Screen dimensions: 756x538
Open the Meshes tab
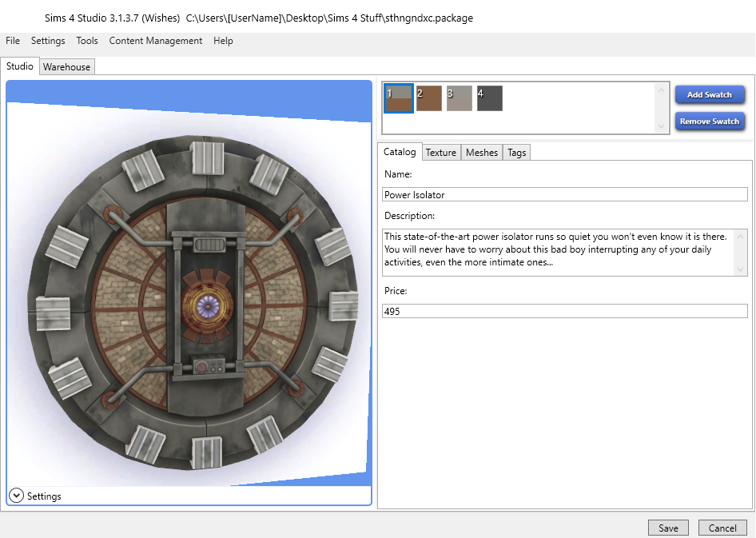tap(482, 153)
